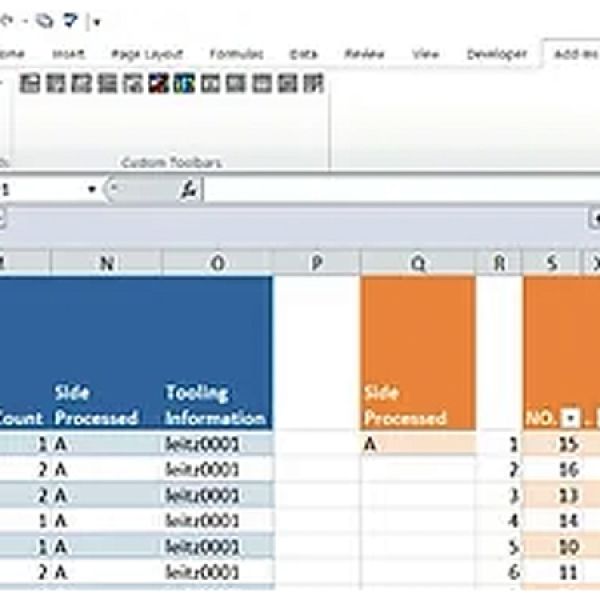
Task: Select the Data ribbon tab
Action: pyautogui.click(x=304, y=54)
